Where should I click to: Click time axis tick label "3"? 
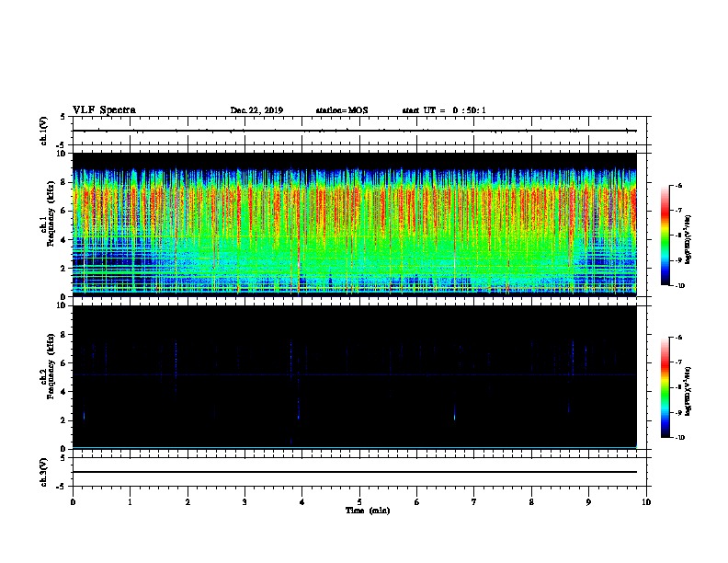pos(245,502)
